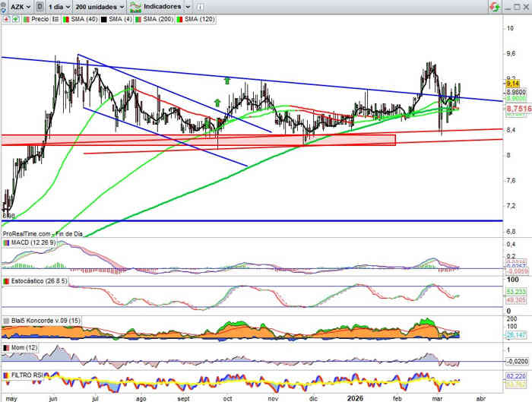The height and width of the screenshot is (402, 532).
Task: Click the document icon beside AZK
Action: point(40,6)
